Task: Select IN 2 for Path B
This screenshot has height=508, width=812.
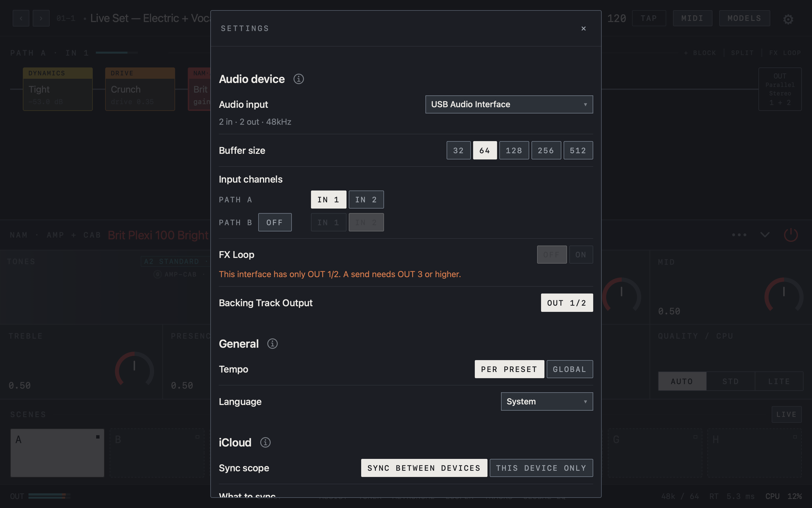Action: pos(366,222)
